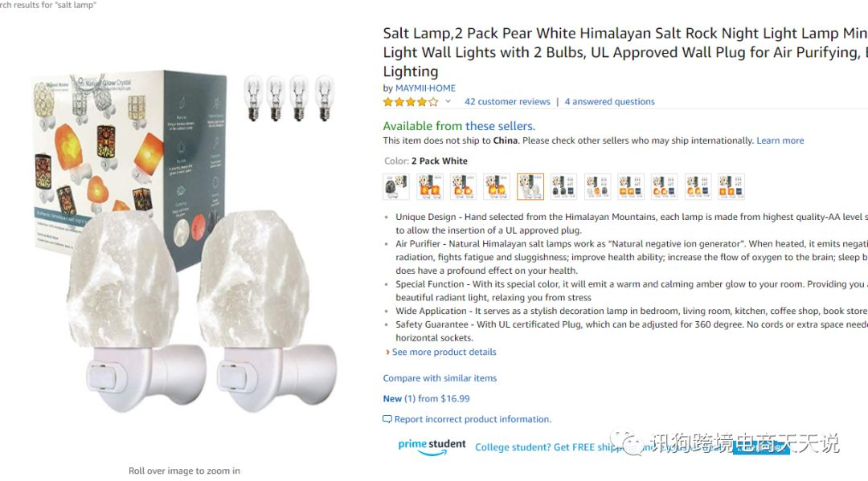This screenshot has width=868, height=481.
Task: Choose the second color variant swatch
Action: pyautogui.click(x=430, y=187)
